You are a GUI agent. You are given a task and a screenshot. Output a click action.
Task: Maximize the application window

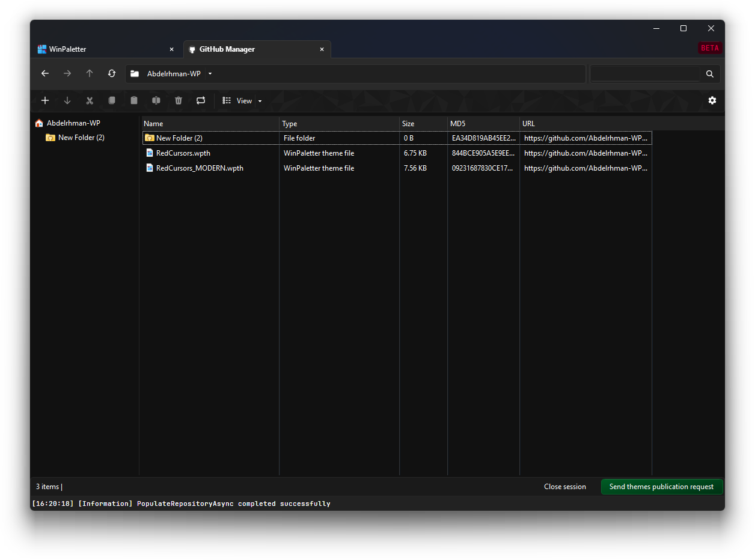click(x=683, y=28)
